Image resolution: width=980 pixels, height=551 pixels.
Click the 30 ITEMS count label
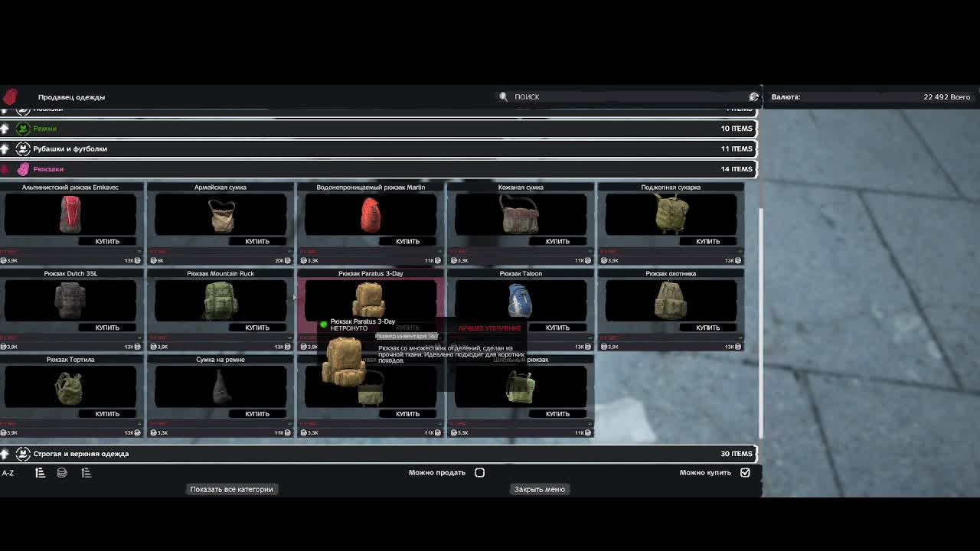point(737,454)
